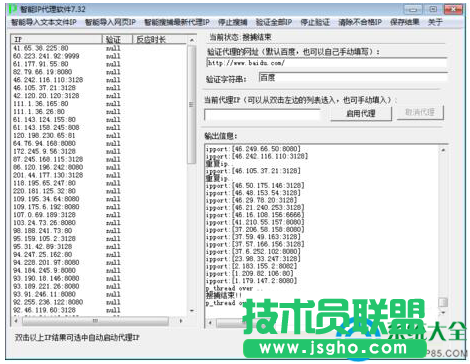The width and height of the screenshot is (470, 364).
Task: Click the 启用代理 button
Action: point(361,113)
